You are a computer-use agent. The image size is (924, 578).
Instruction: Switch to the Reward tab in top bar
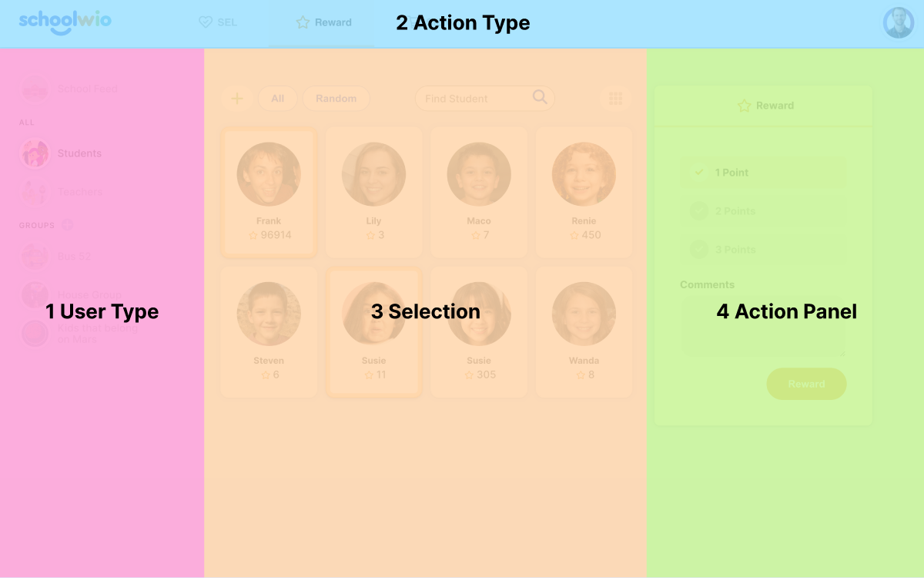(x=324, y=23)
